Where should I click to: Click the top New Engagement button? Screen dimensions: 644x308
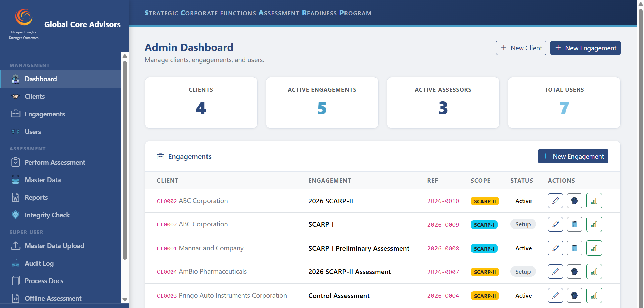(x=585, y=48)
